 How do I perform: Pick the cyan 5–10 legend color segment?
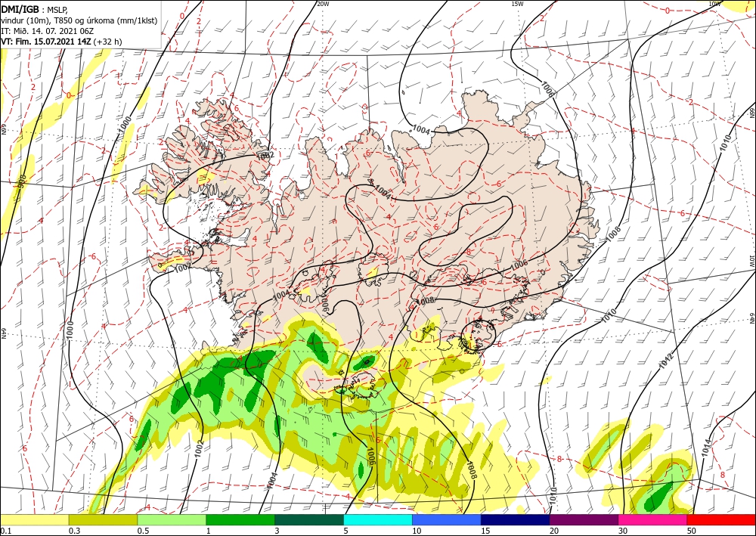point(378,519)
